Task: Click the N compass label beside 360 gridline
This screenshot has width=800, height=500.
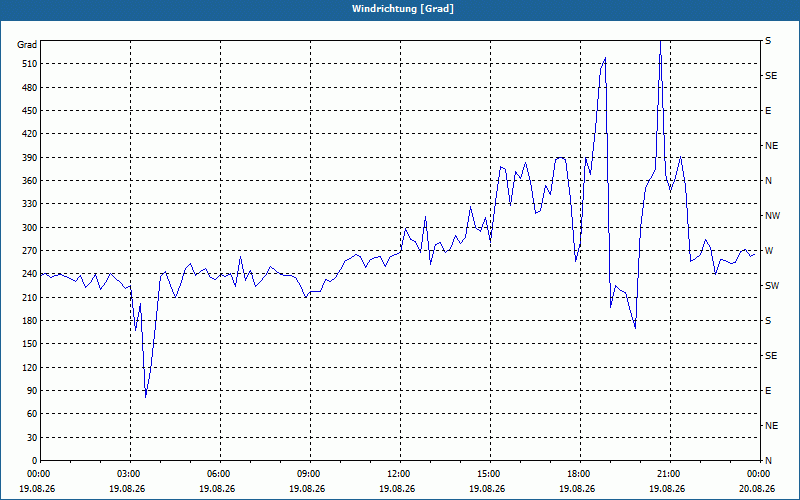Action: click(768, 181)
